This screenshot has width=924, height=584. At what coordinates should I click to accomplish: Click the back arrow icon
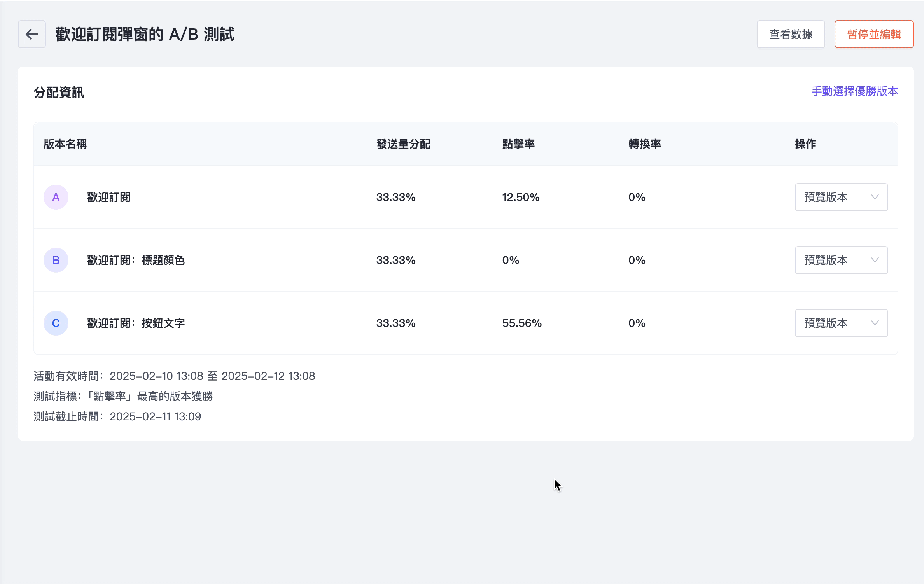32,34
